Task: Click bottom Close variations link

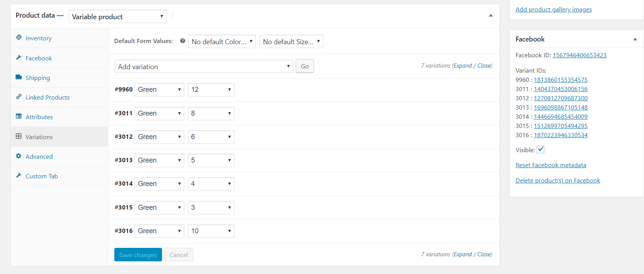Action: 484,254
